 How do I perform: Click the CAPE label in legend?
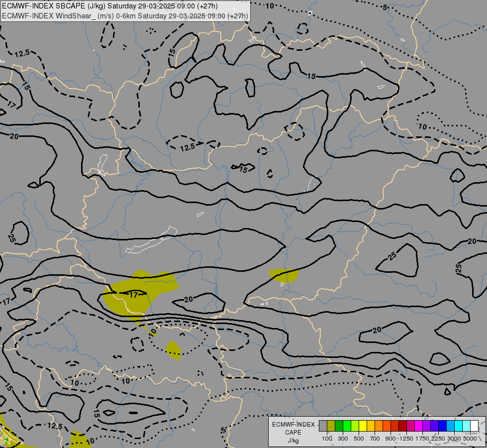(x=293, y=433)
